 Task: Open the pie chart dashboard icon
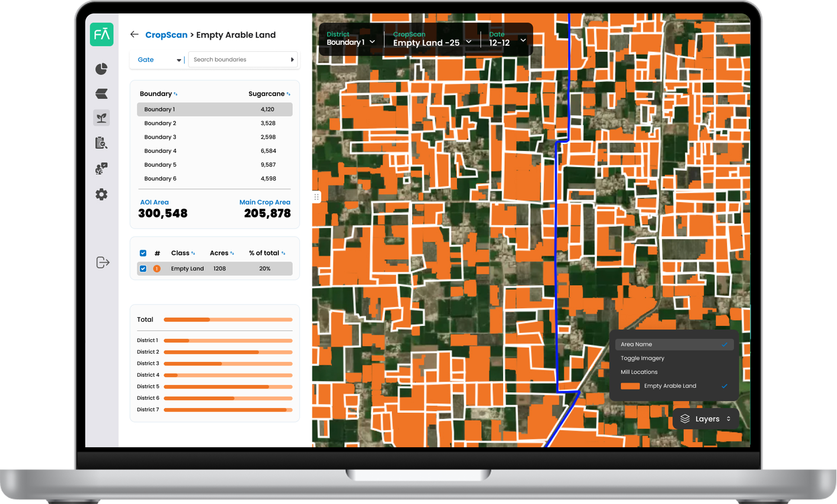[101, 69]
